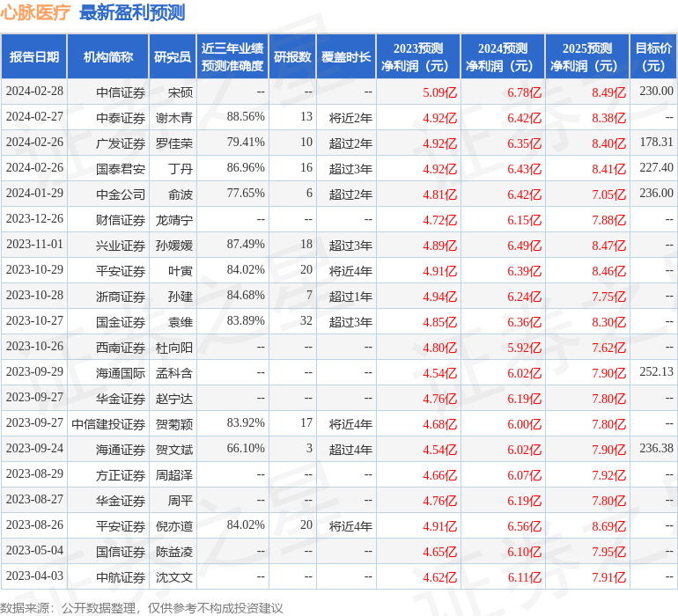Select the date 2023-10-29 cell
This screenshot has width=678, height=616.
(34, 270)
